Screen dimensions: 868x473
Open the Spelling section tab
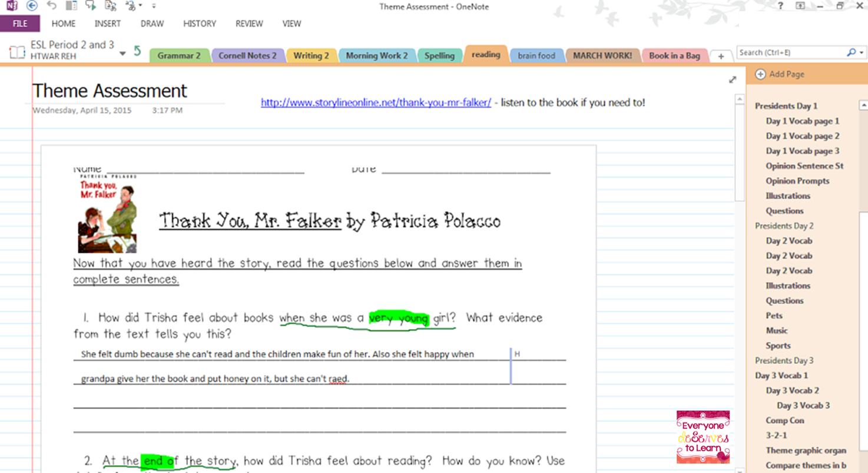pyautogui.click(x=440, y=55)
